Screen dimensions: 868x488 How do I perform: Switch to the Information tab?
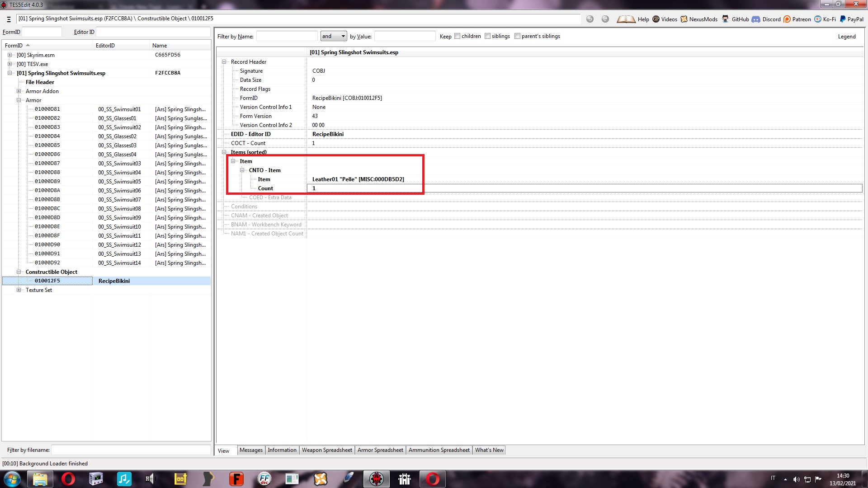coord(282,450)
